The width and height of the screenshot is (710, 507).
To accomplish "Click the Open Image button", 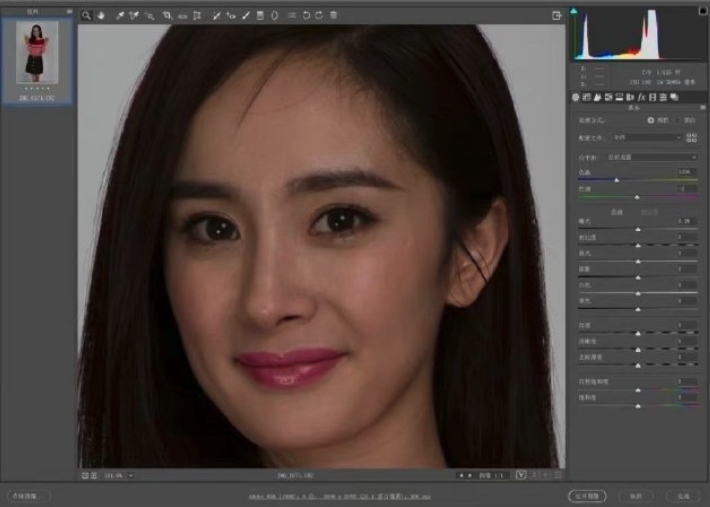I will [586, 495].
